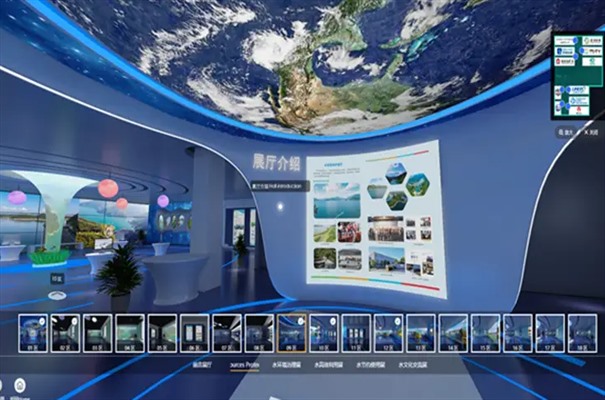Select the underlined 'ources Projec' hall tab
The height and width of the screenshot is (400, 605).
pyautogui.click(x=245, y=365)
